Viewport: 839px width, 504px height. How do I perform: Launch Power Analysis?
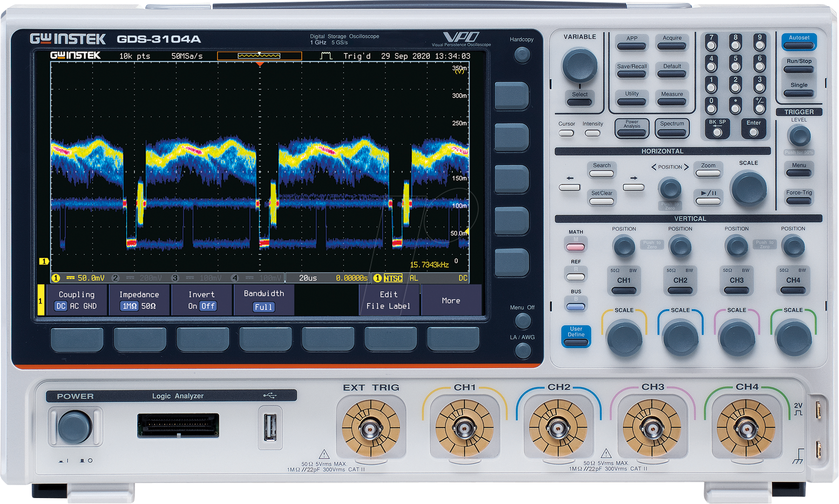[632, 128]
